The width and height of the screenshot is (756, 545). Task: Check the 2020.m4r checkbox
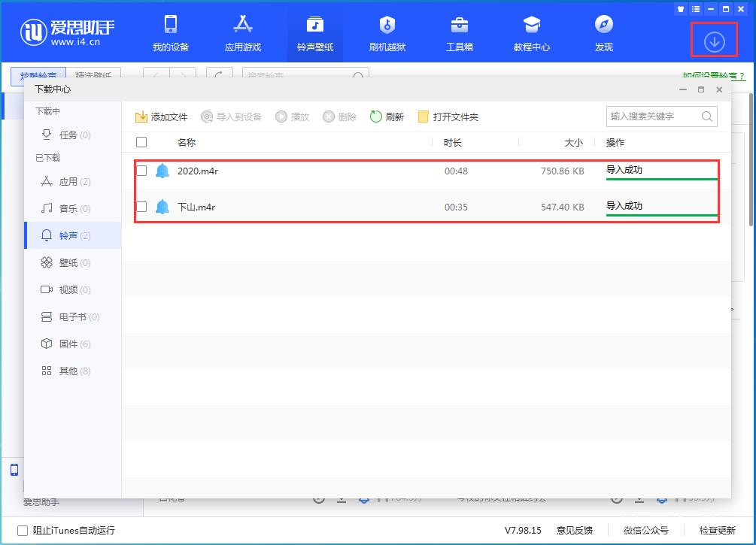coord(141,171)
